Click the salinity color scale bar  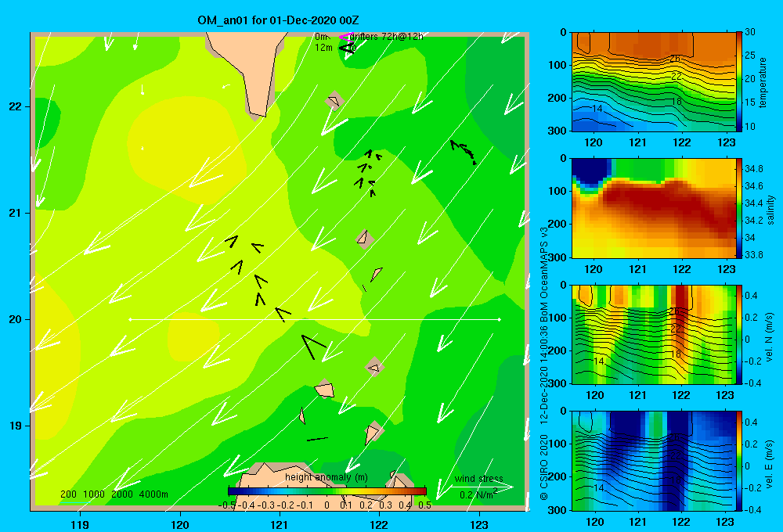pos(739,208)
